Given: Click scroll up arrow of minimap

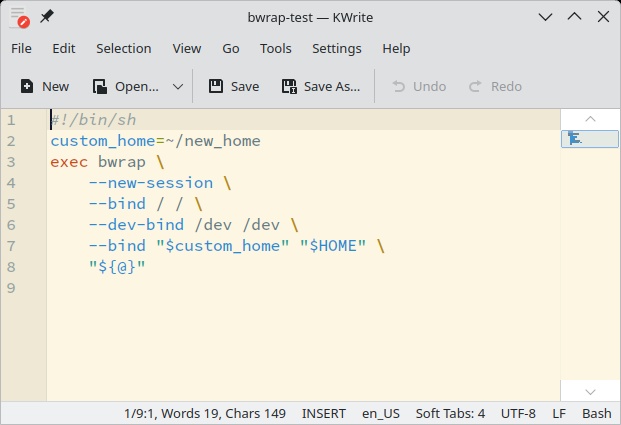Looking at the screenshot, I should [x=590, y=119].
